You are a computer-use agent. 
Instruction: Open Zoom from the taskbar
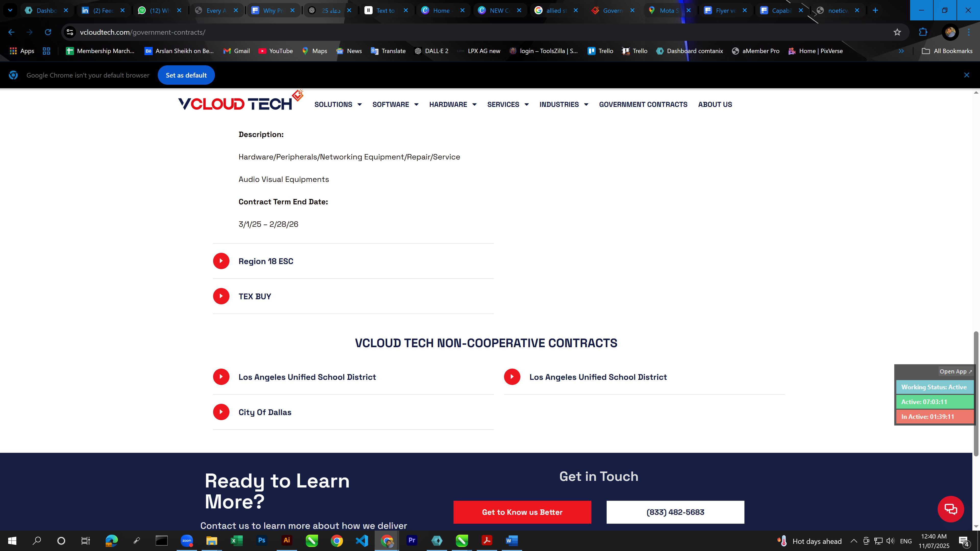186,541
